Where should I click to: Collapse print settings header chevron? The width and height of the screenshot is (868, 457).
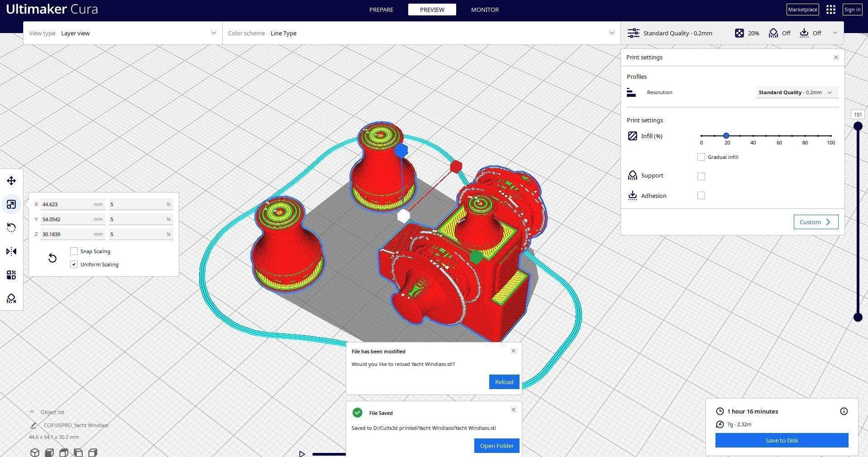835,33
